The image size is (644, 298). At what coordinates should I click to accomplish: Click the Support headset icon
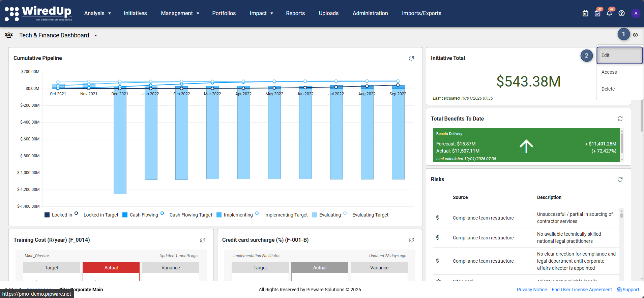click(619, 290)
